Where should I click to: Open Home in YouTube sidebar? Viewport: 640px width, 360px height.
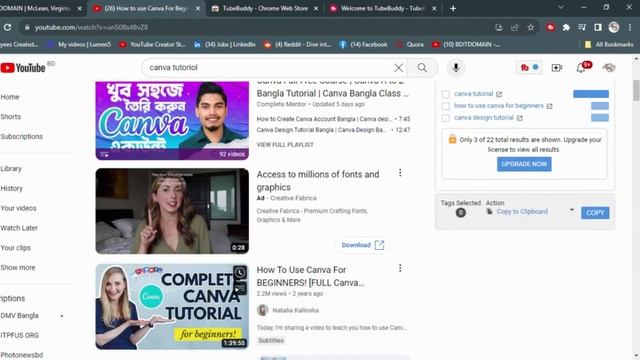[10, 97]
